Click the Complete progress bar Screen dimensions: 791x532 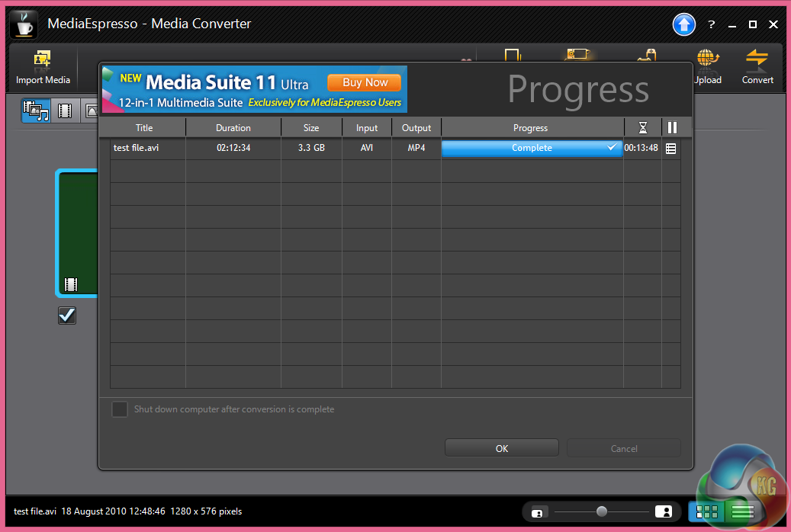click(x=532, y=148)
